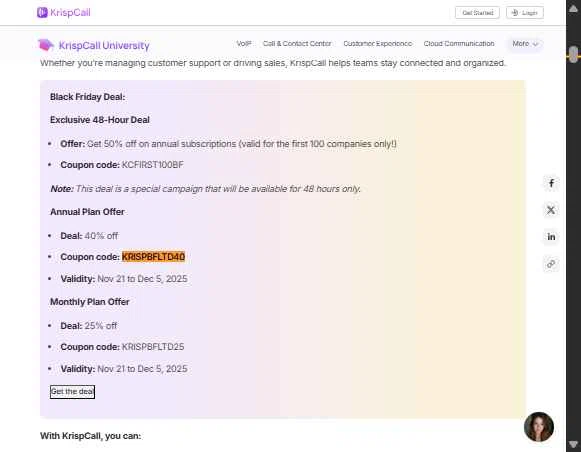Click the scrollbar up arrow

coord(573,9)
